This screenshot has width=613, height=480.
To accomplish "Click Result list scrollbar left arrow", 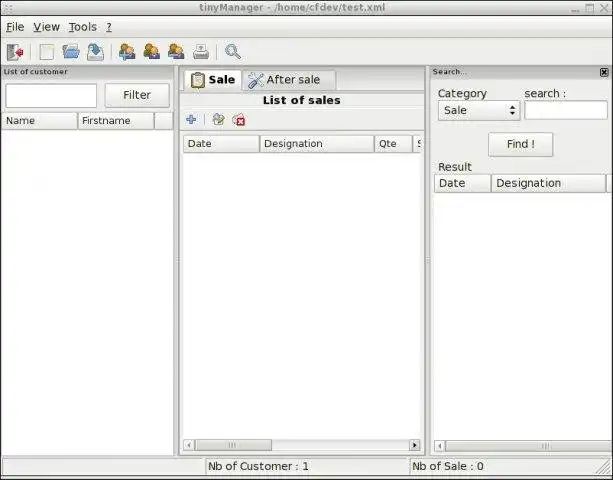I will [439, 446].
